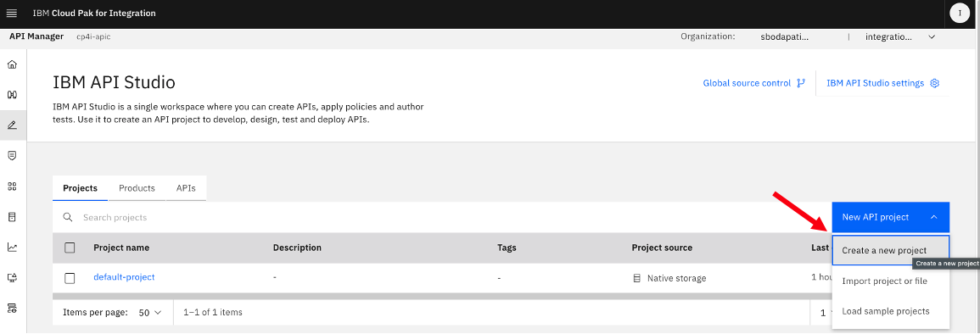The height and width of the screenshot is (334, 980).
Task: Click the gear icon beside IBM API Studio settings
Action: click(x=935, y=83)
